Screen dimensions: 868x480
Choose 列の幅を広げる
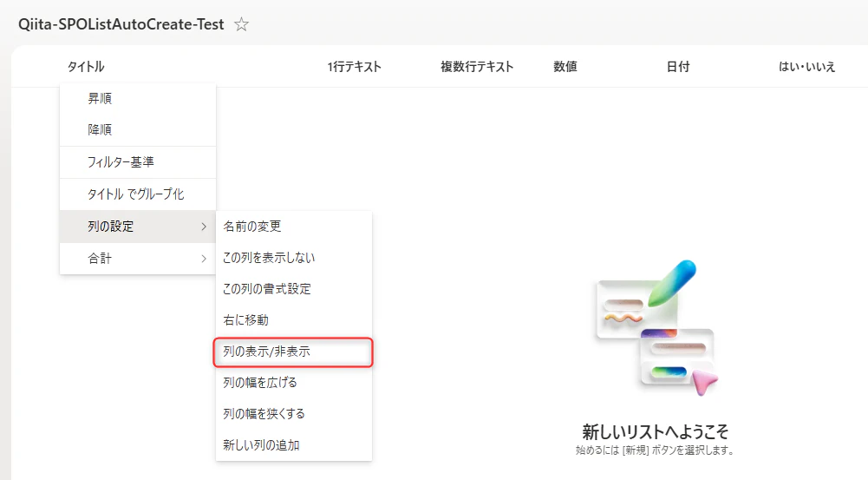coord(293,383)
